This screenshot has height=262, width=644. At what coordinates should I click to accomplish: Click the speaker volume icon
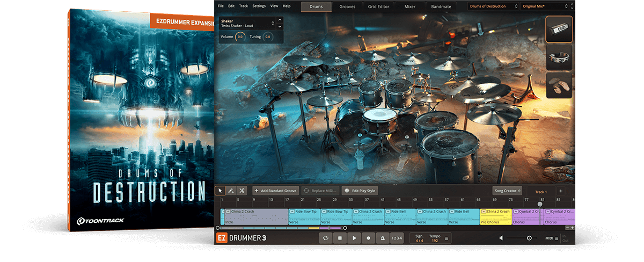(x=501, y=238)
